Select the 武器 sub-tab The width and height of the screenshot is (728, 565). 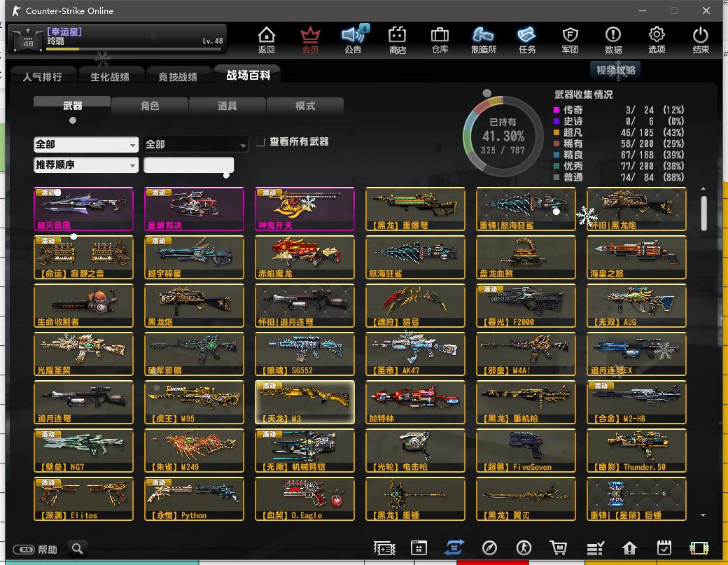point(72,106)
